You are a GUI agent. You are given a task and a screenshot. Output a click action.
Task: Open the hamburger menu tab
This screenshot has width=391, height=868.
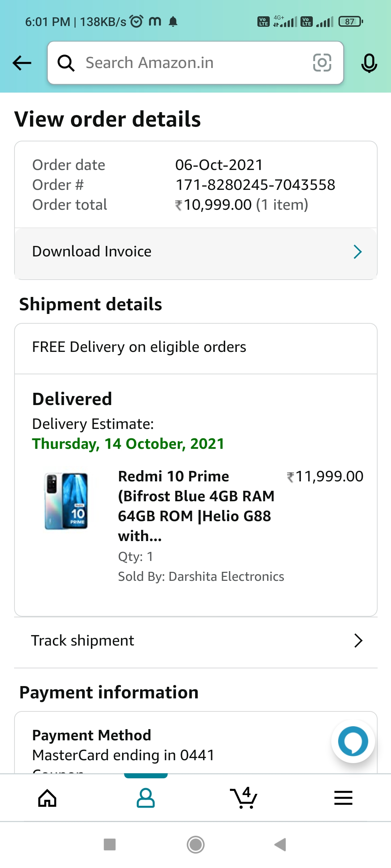343,798
